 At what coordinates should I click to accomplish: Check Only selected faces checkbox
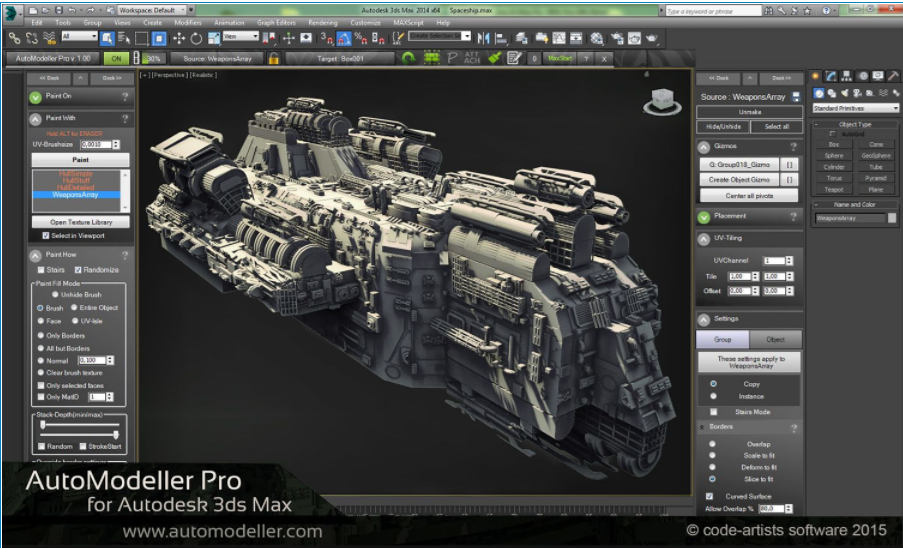coord(41,385)
